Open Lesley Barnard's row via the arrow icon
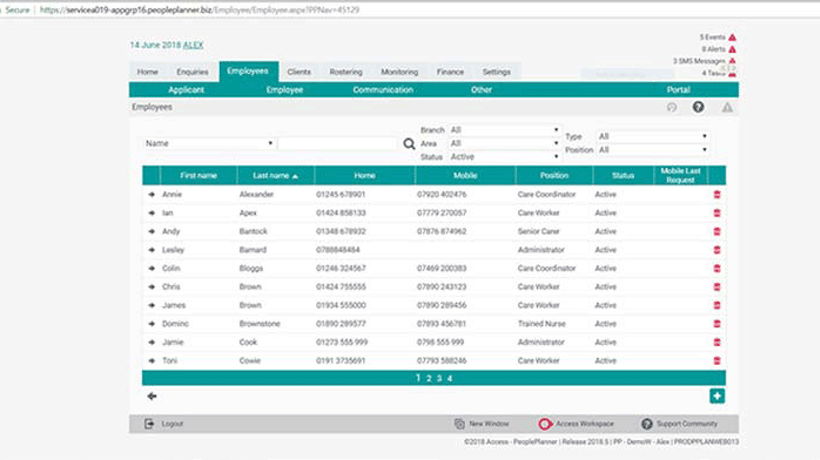The height and width of the screenshot is (460, 820). (152, 250)
